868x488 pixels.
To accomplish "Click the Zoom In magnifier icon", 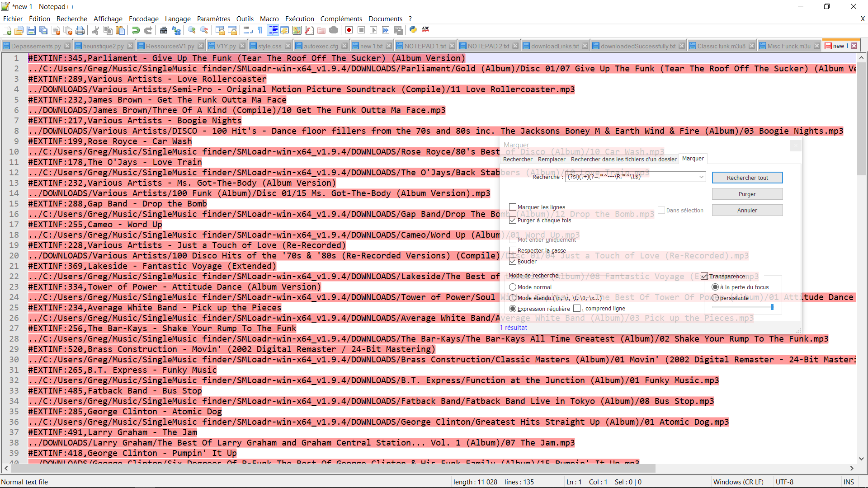I will 192,30.
